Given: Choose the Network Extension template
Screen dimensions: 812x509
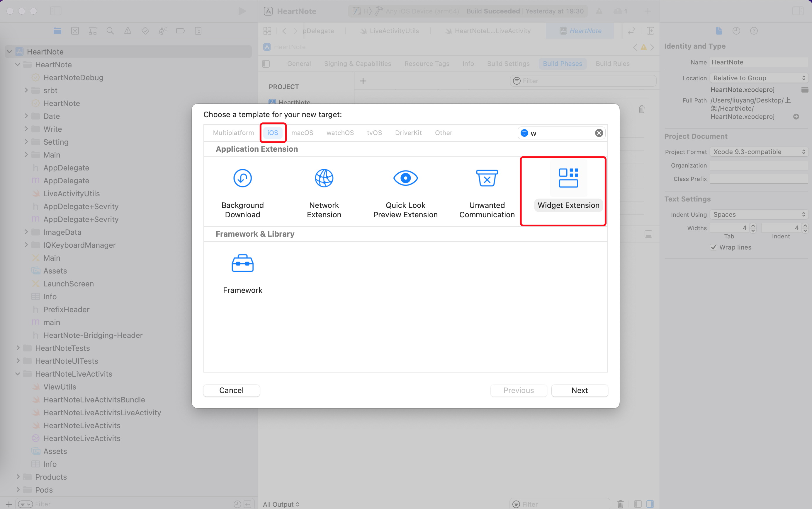Looking at the screenshot, I should pos(324,193).
